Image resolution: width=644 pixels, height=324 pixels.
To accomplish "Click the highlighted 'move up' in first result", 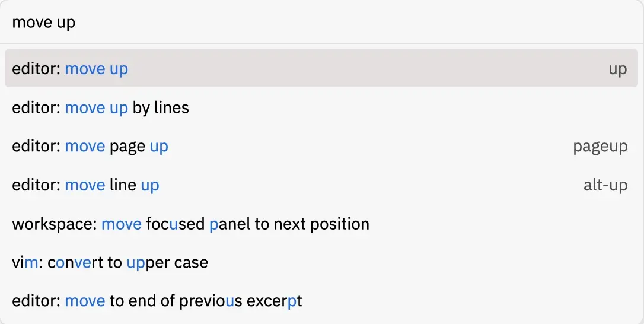I will pyautogui.click(x=97, y=69).
